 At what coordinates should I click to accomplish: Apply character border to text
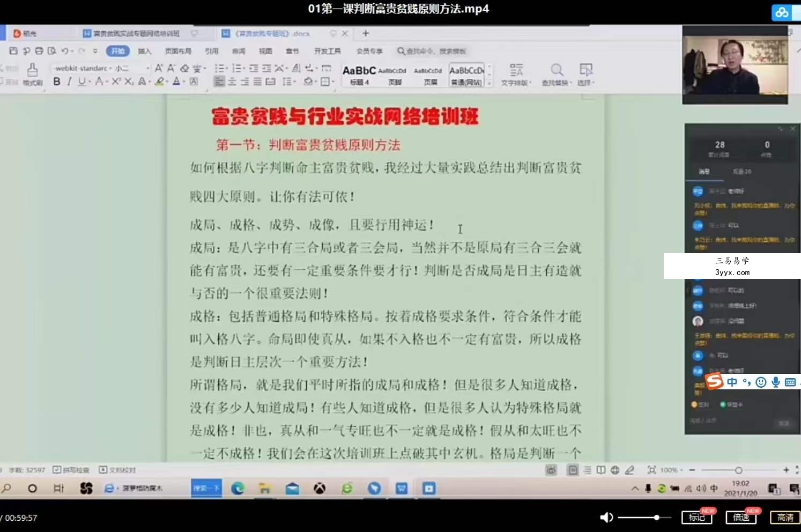(194, 82)
